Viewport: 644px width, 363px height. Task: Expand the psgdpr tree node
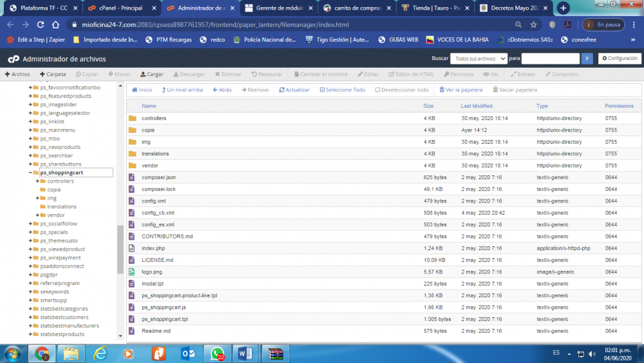pyautogui.click(x=30, y=275)
